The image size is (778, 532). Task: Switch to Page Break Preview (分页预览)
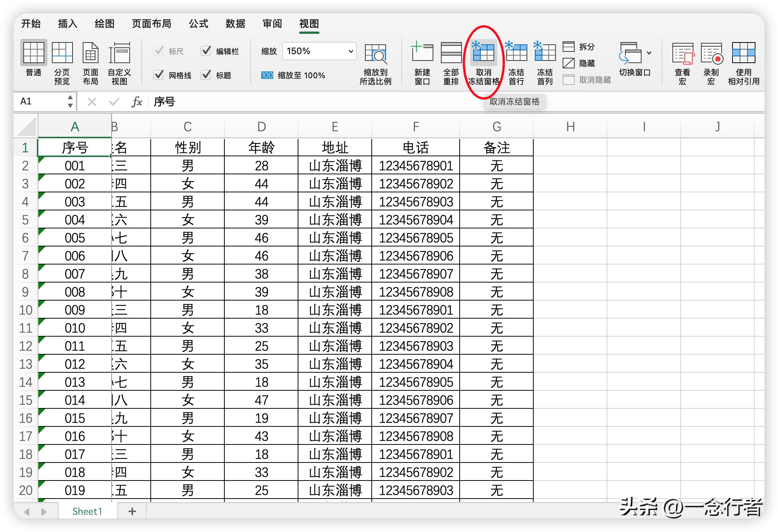[x=62, y=53]
